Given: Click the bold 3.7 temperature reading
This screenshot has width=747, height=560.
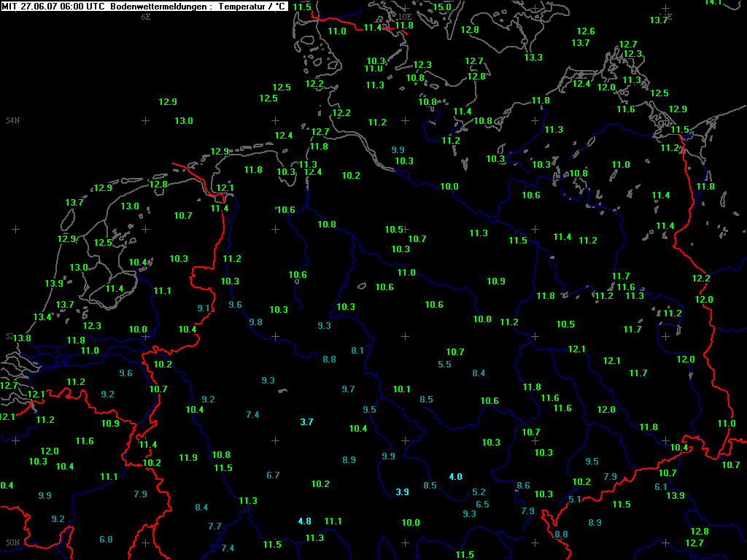Looking at the screenshot, I should (x=306, y=422).
